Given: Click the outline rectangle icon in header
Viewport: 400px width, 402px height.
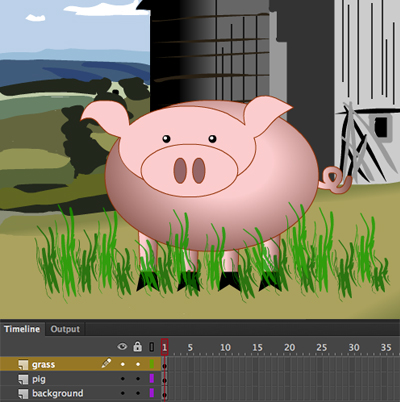Looking at the screenshot, I should 152,347.
